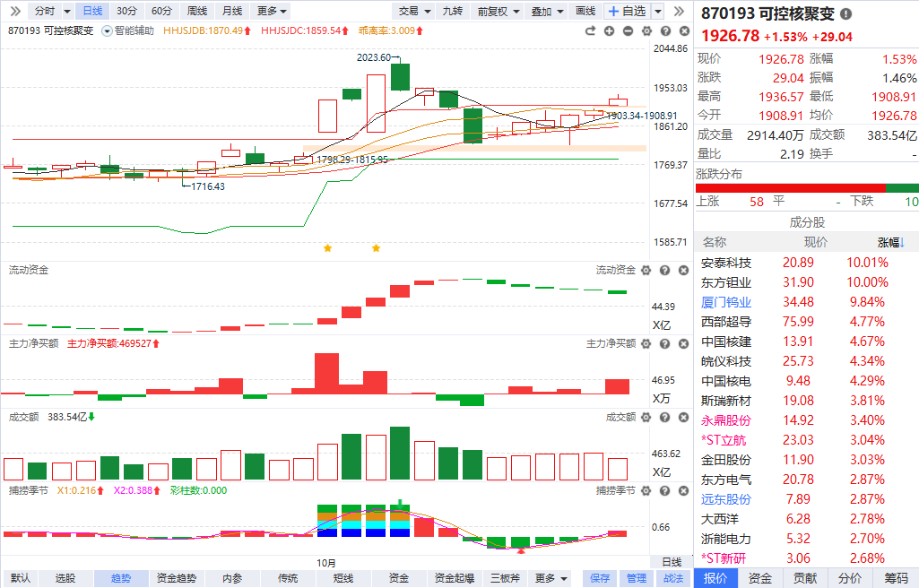Switch to the 周线 period tab
Screen dimensions: 919x588
point(196,11)
